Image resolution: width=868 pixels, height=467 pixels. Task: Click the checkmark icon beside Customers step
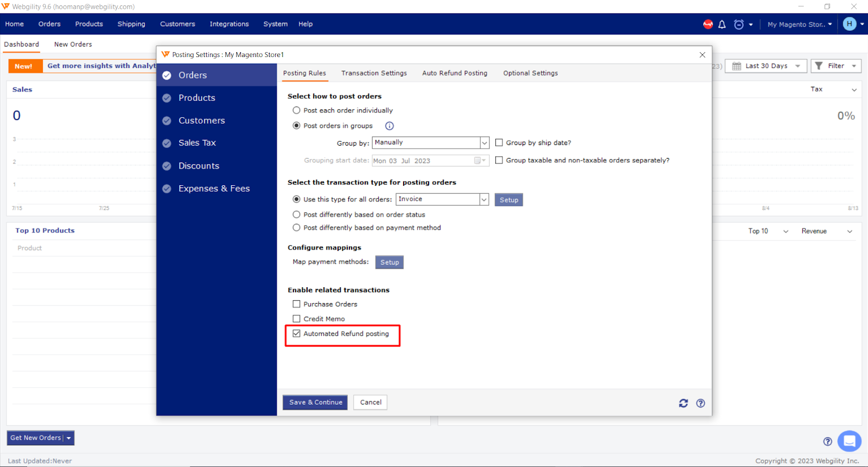167,121
